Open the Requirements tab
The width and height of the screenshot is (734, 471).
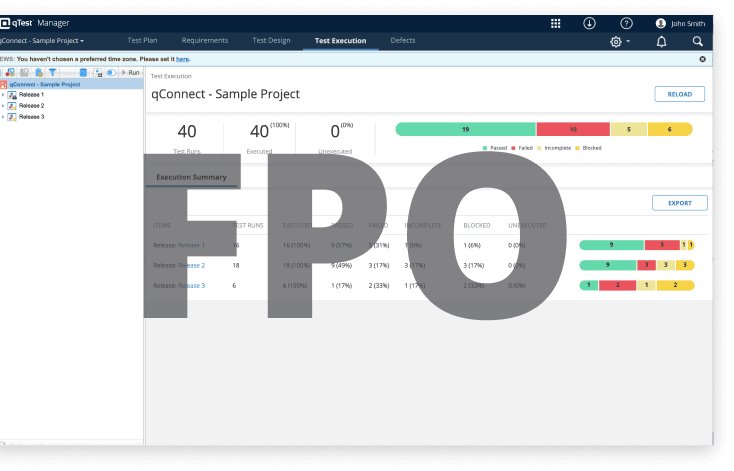pyautogui.click(x=205, y=40)
